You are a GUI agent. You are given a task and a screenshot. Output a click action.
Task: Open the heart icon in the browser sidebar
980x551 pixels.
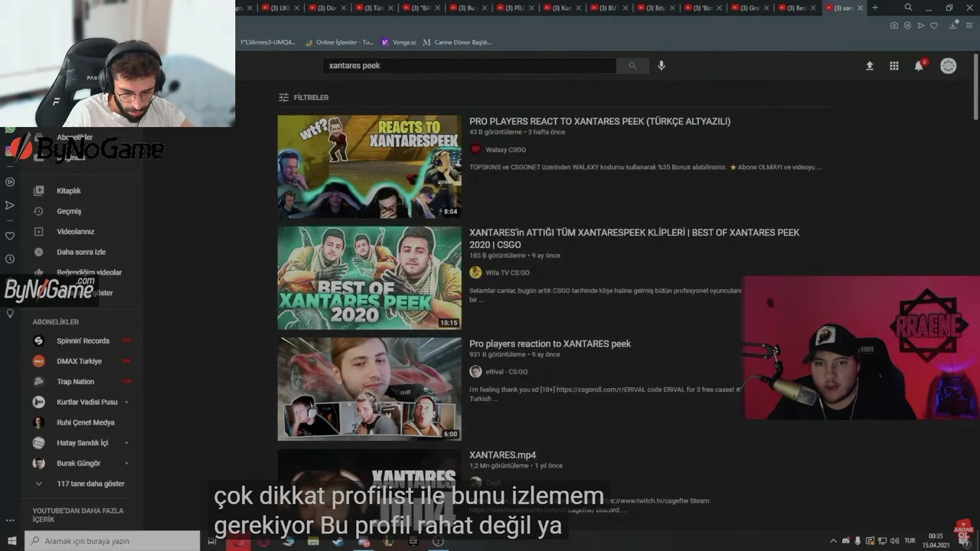click(10, 236)
